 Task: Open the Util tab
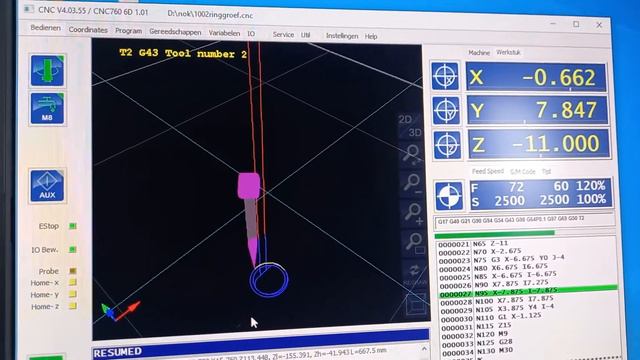point(305,35)
